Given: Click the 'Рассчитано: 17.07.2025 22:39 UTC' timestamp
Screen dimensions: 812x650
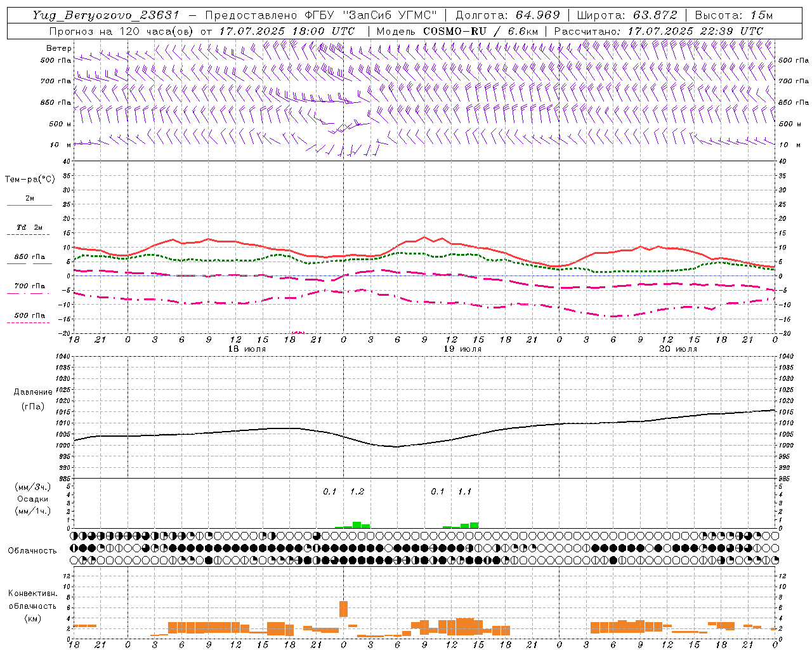Looking at the screenshot, I should click(x=658, y=31).
